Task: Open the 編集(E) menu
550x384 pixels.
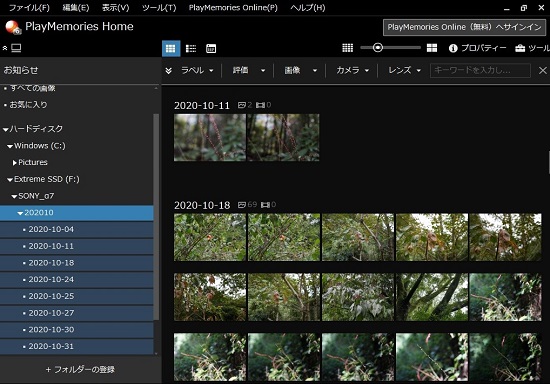Action: tap(76, 8)
